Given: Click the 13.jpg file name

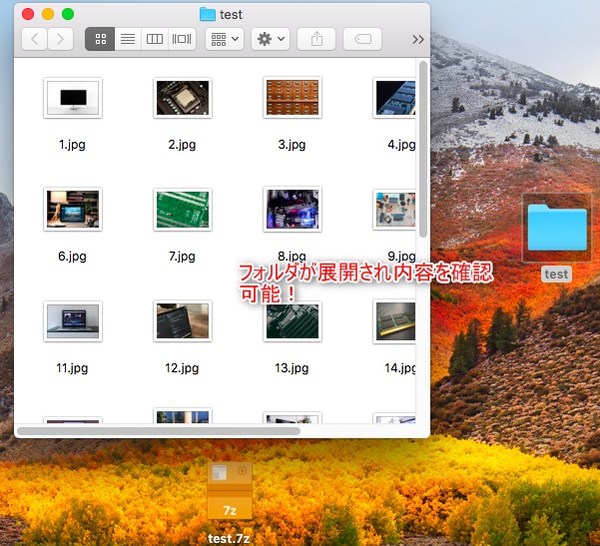Looking at the screenshot, I should [x=292, y=368].
